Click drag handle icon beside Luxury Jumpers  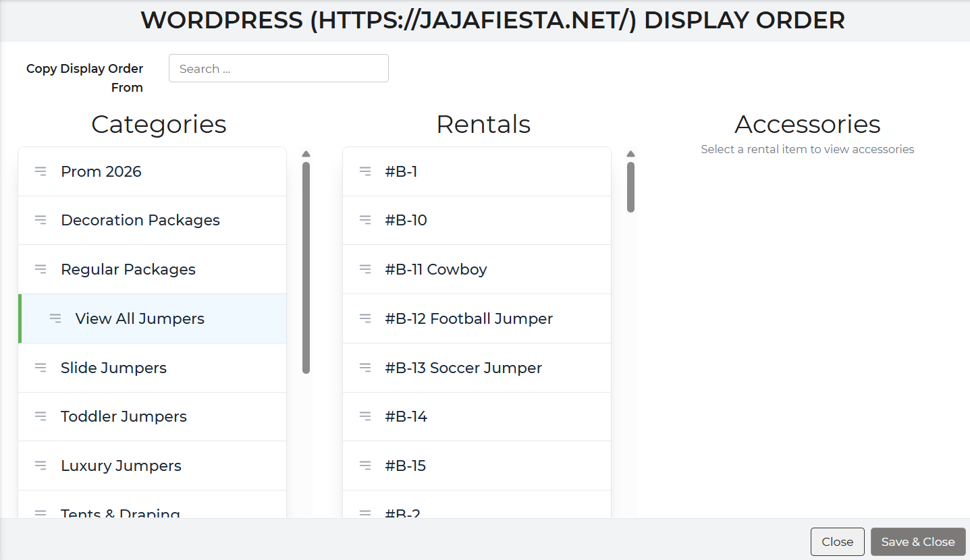pos(41,466)
